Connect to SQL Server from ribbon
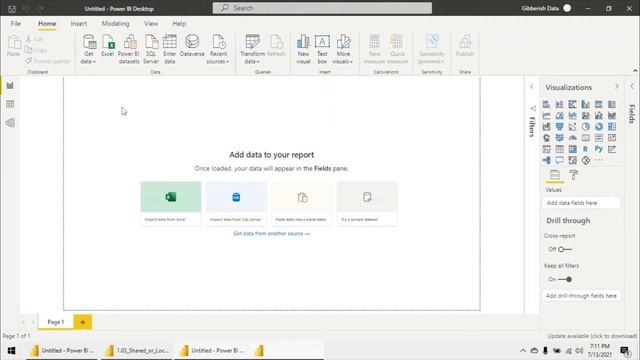 pos(151,49)
